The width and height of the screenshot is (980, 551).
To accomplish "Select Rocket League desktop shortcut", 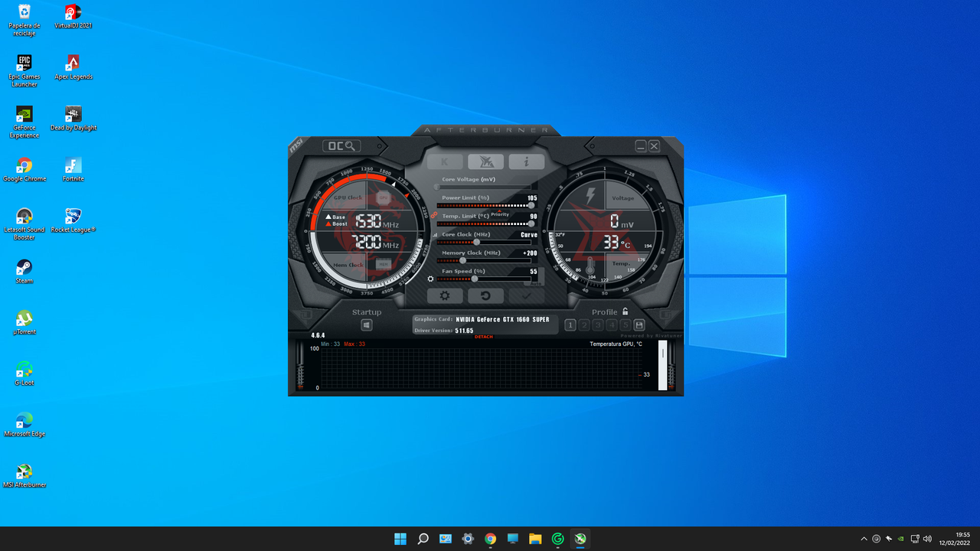I will tap(73, 220).
